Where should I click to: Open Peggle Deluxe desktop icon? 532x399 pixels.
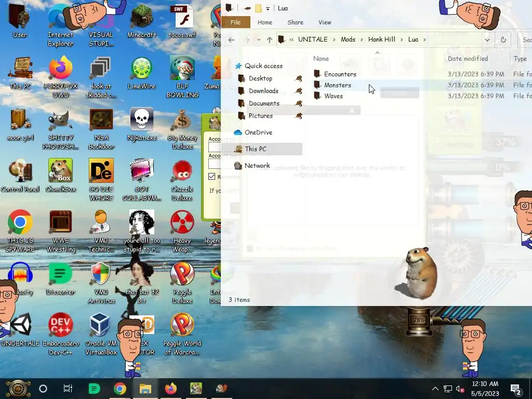tap(182, 283)
